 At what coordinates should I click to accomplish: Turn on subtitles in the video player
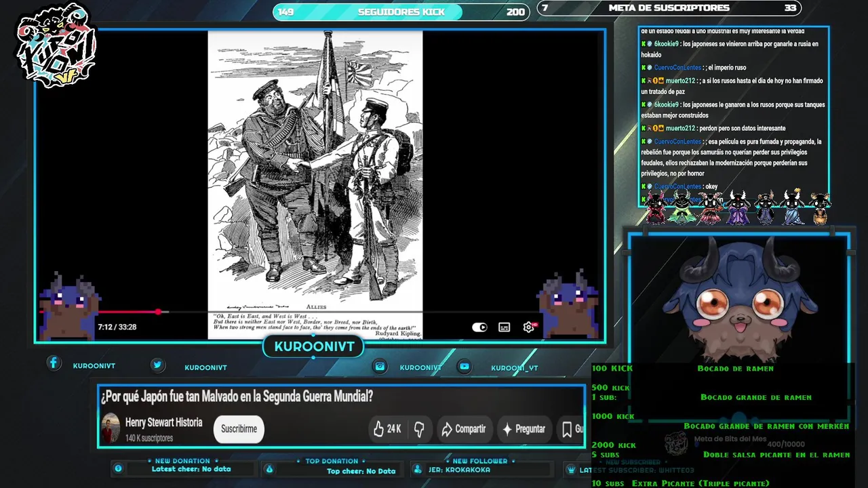pyautogui.click(x=504, y=327)
